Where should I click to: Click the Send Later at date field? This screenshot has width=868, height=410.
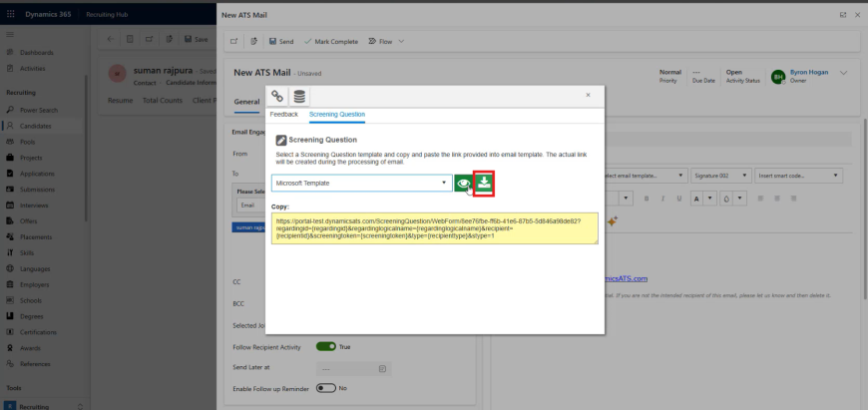[354, 369]
